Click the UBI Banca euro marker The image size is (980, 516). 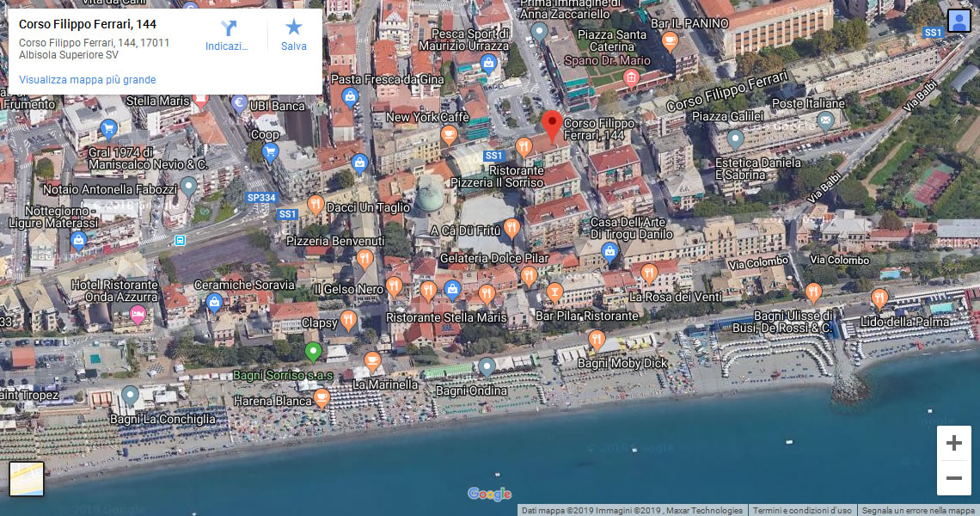click(239, 104)
